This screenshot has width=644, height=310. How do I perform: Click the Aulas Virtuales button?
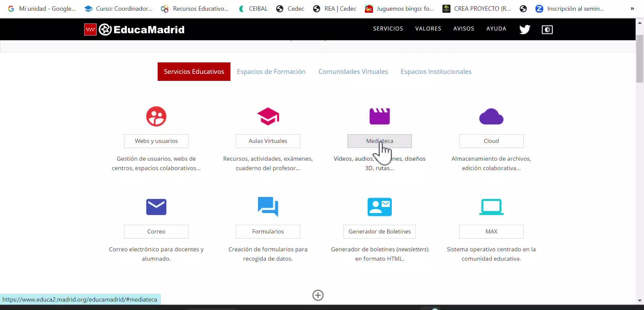pyautogui.click(x=268, y=141)
